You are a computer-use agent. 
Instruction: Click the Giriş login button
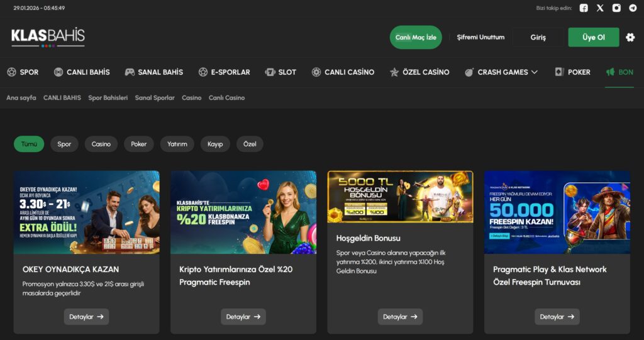coord(538,37)
